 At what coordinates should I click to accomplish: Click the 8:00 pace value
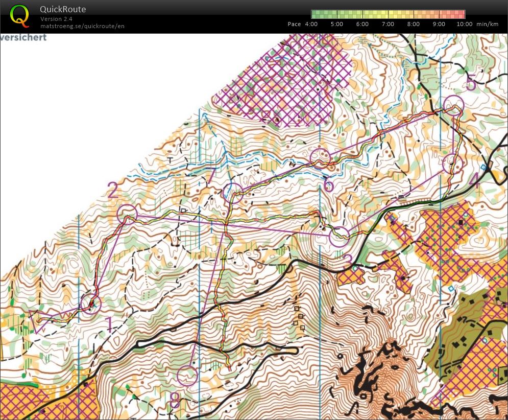pyautogui.click(x=414, y=24)
